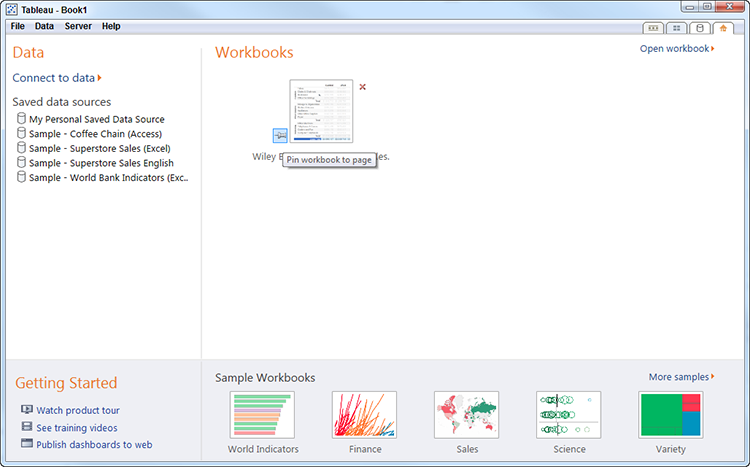Click the Tableau app icon in title bar
The width and height of the screenshot is (750, 467).
(12, 10)
